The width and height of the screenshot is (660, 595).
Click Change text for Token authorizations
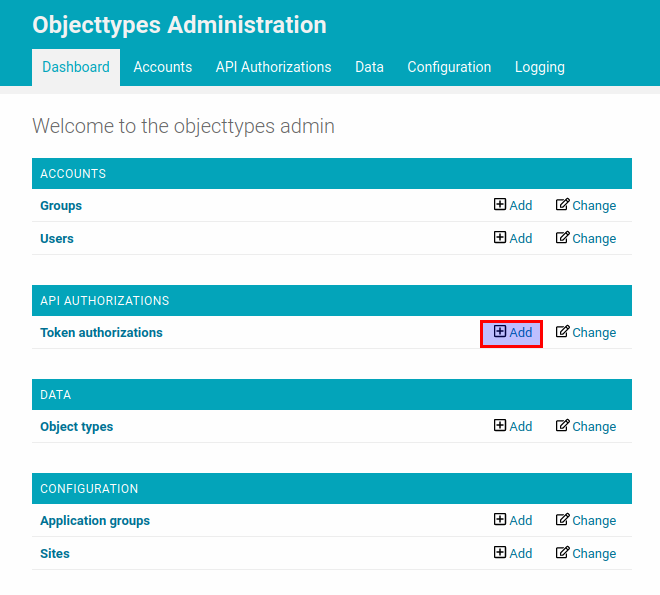pyautogui.click(x=594, y=332)
